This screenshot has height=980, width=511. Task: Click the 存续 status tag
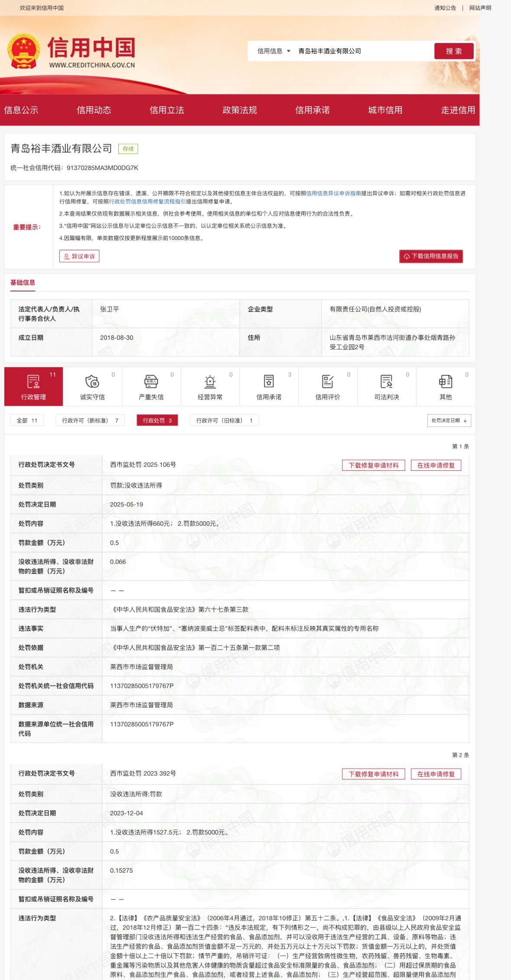coord(128,149)
